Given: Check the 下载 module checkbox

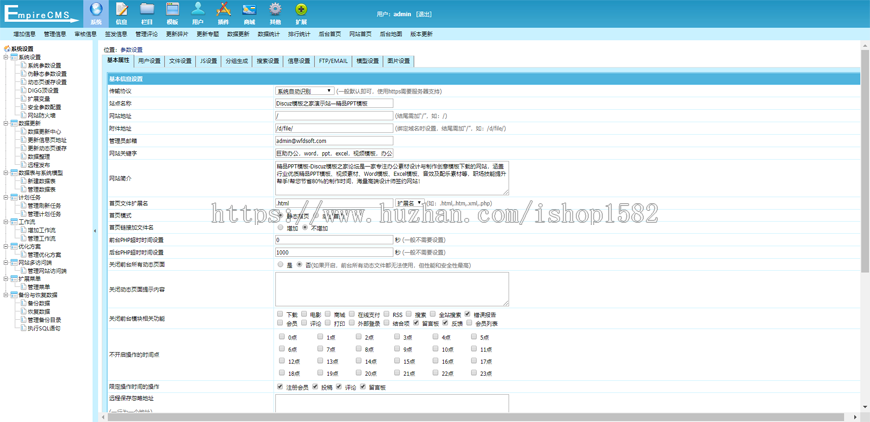Looking at the screenshot, I should click(280, 314).
